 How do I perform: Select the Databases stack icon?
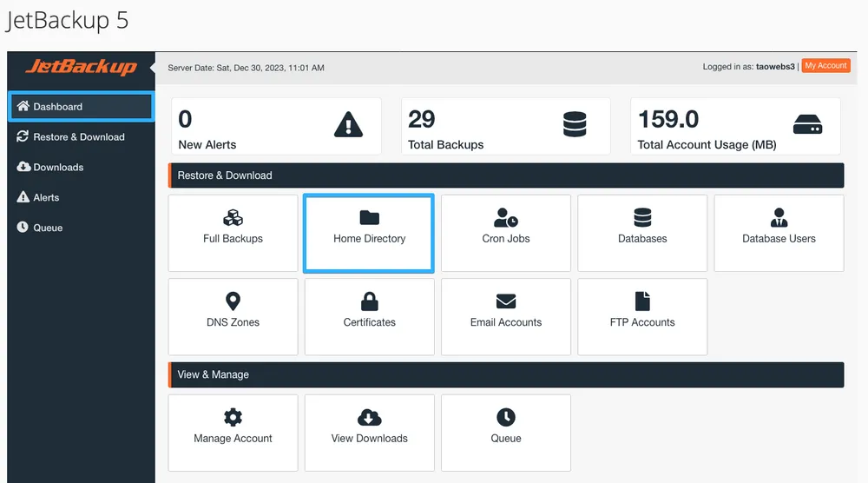642,216
